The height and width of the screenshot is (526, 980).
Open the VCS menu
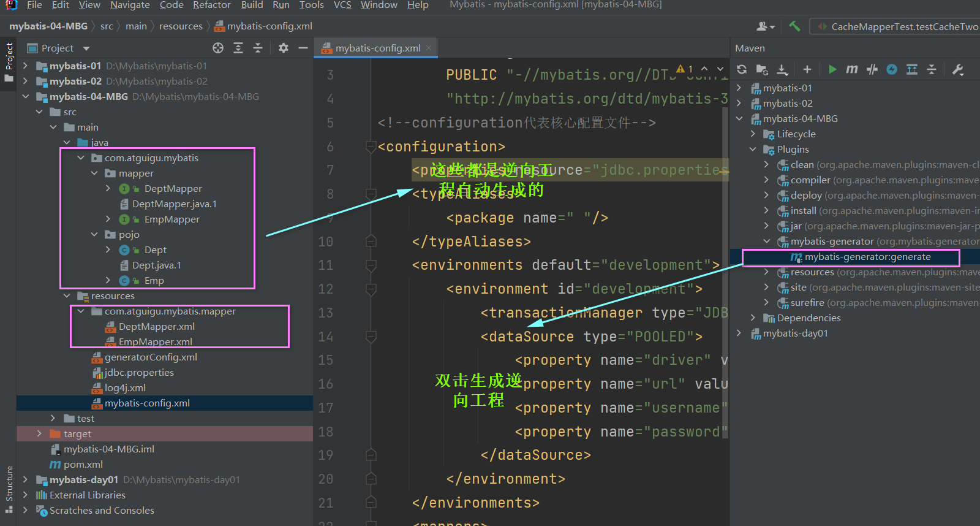tap(342, 5)
